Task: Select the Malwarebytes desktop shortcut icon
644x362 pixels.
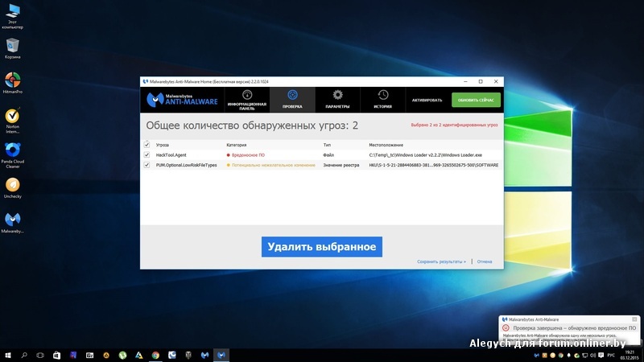Action: (x=12, y=223)
